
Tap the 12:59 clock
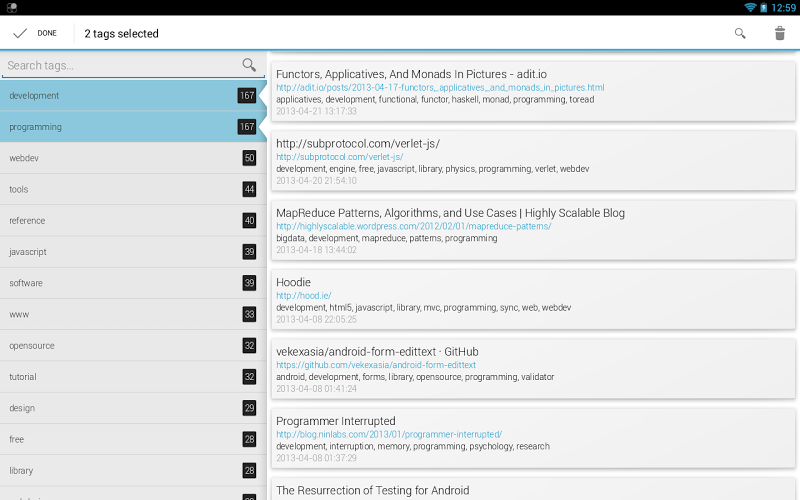[783, 7]
